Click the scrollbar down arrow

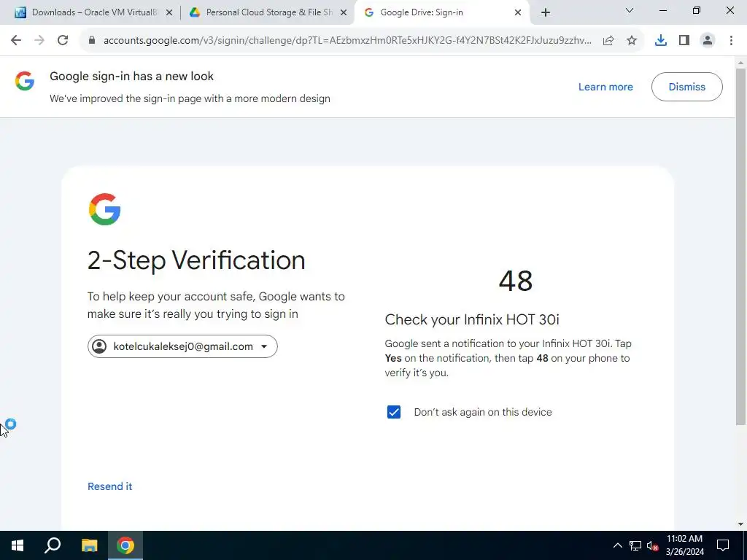click(x=741, y=524)
